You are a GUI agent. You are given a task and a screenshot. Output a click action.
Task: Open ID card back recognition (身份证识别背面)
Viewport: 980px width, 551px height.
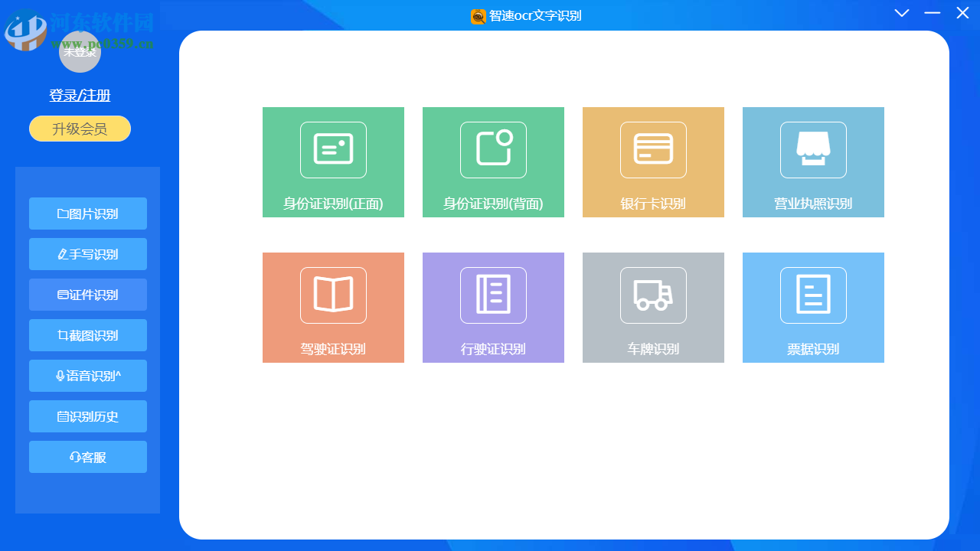tap(493, 162)
